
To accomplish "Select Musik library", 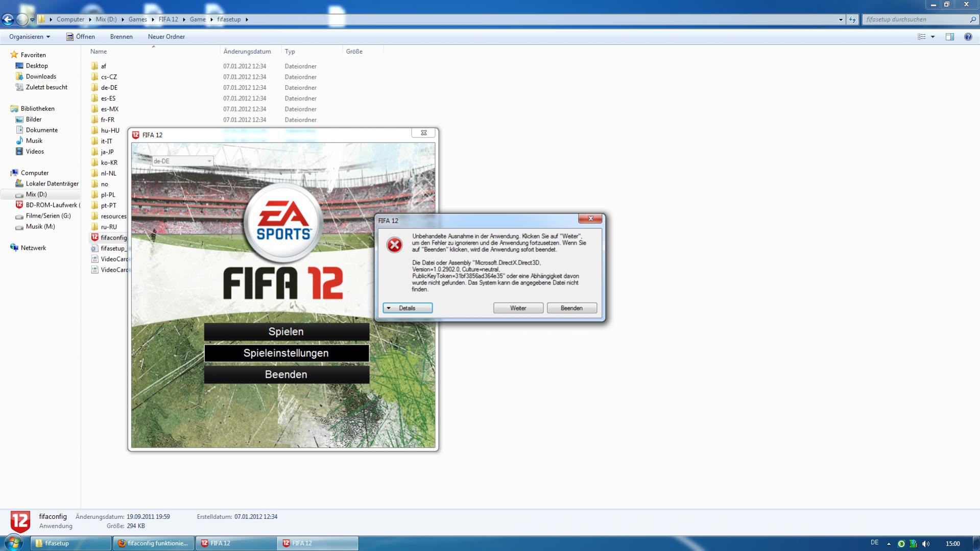I will click(x=34, y=140).
